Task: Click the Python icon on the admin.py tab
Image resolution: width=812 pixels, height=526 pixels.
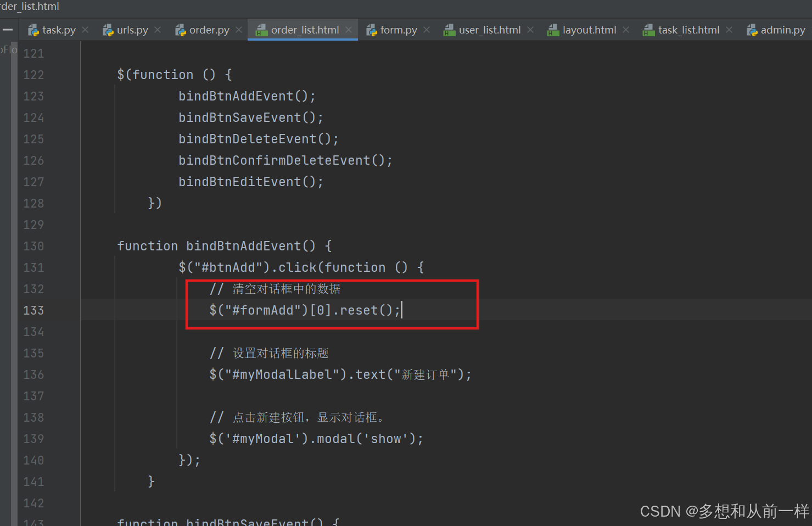Action: tap(751, 30)
